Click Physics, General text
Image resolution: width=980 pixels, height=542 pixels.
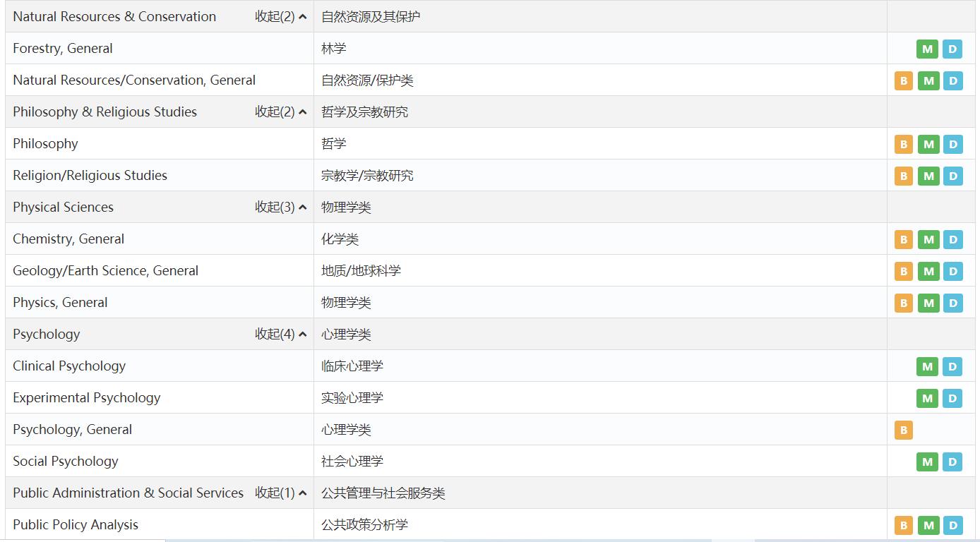60,303
